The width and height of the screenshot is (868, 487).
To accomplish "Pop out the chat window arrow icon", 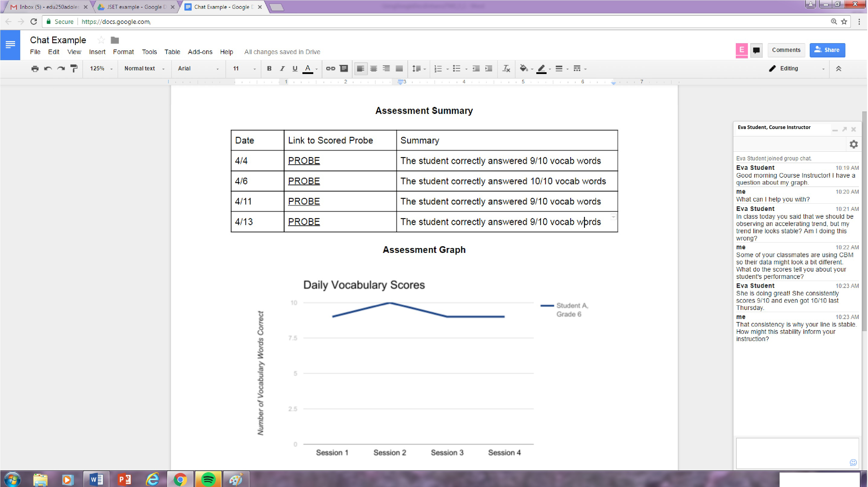I will pos(844,129).
